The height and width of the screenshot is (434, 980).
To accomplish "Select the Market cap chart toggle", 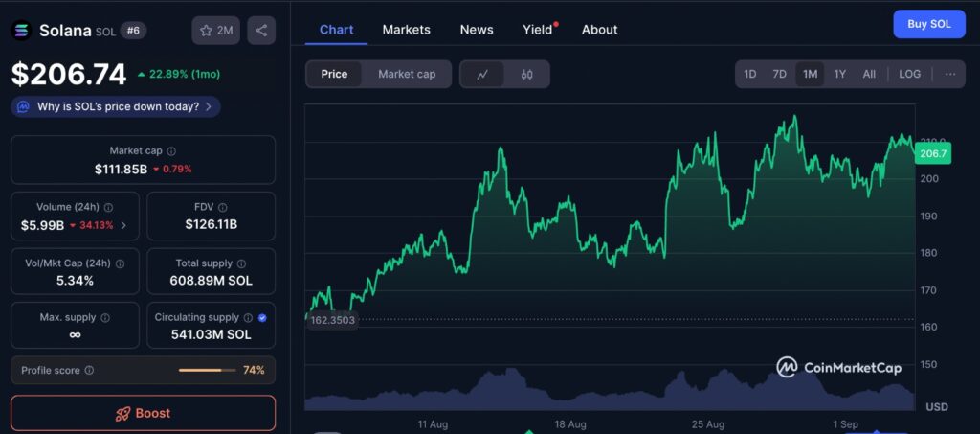I will (x=406, y=75).
